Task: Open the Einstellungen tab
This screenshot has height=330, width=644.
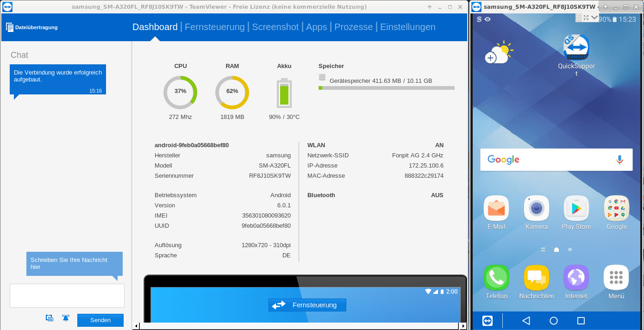Action: click(x=407, y=27)
